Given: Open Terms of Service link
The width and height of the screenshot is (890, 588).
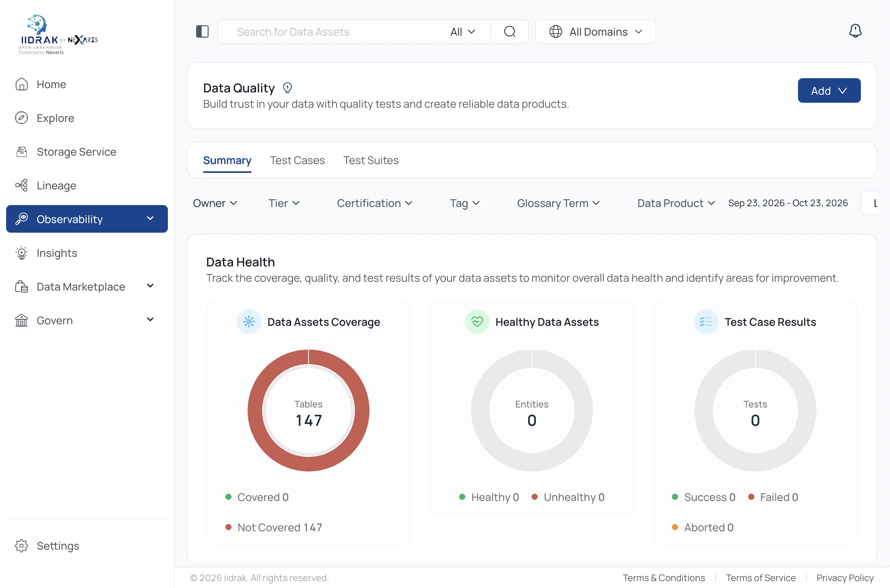Looking at the screenshot, I should pyautogui.click(x=761, y=578).
